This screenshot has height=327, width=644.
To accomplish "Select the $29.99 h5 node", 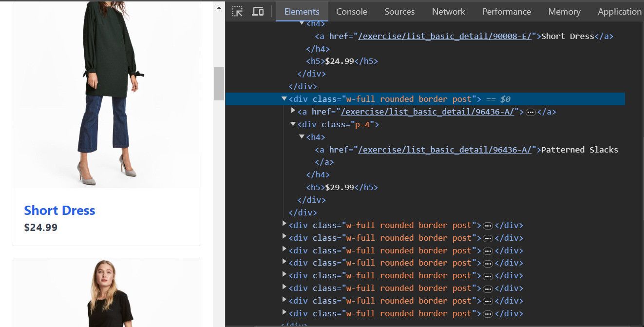I will point(342,187).
